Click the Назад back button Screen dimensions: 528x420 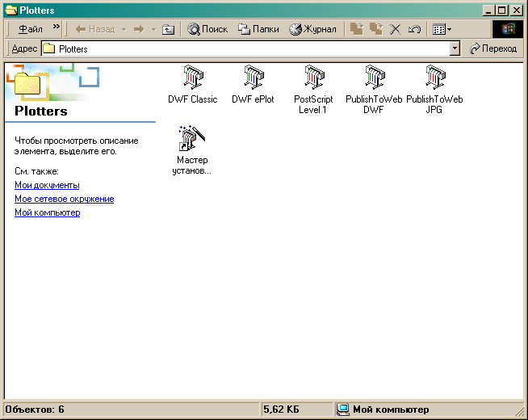pyautogui.click(x=95, y=29)
